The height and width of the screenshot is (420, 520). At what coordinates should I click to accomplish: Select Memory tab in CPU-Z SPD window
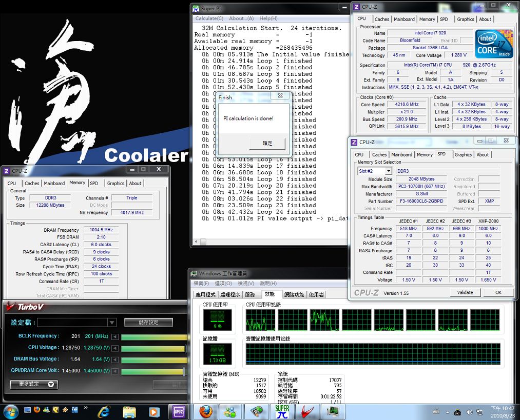click(x=425, y=155)
